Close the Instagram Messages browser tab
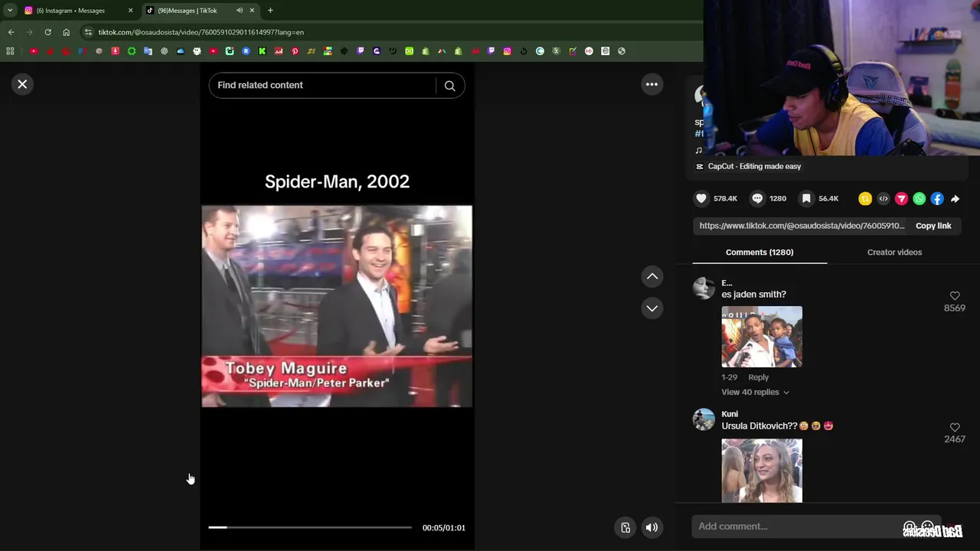Screen dimensions: 980x551 coord(130,11)
